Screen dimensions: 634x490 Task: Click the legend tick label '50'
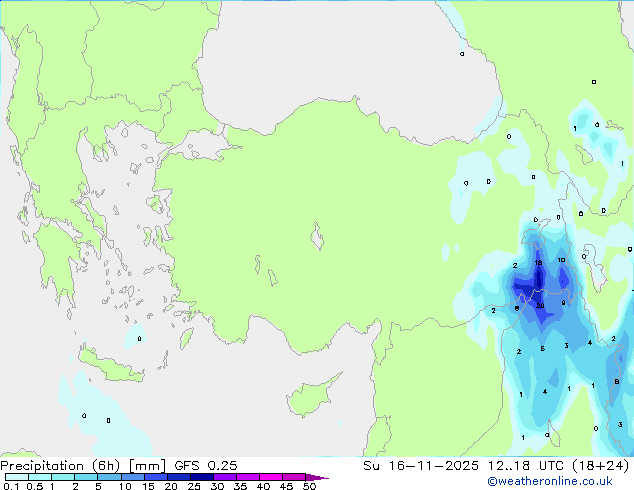tap(310, 486)
